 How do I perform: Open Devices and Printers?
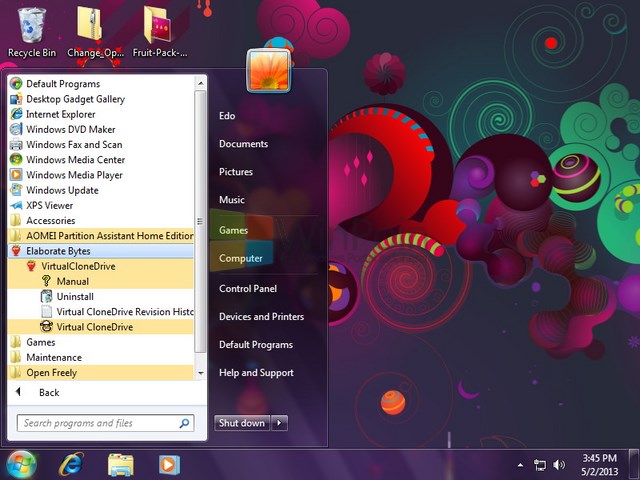pos(262,317)
